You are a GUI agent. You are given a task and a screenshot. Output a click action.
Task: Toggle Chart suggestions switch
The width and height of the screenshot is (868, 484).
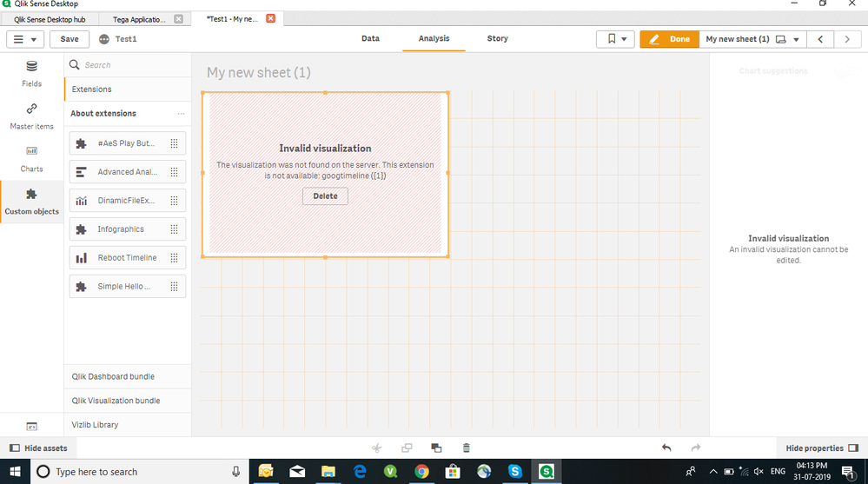(x=847, y=71)
